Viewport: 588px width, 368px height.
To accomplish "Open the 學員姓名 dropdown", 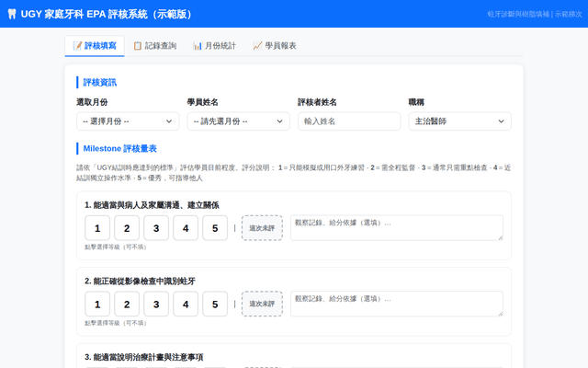I will coord(239,121).
